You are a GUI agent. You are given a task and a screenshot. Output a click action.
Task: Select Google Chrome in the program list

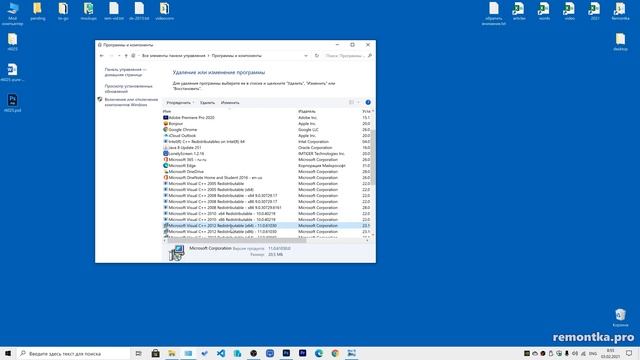[x=267, y=129]
